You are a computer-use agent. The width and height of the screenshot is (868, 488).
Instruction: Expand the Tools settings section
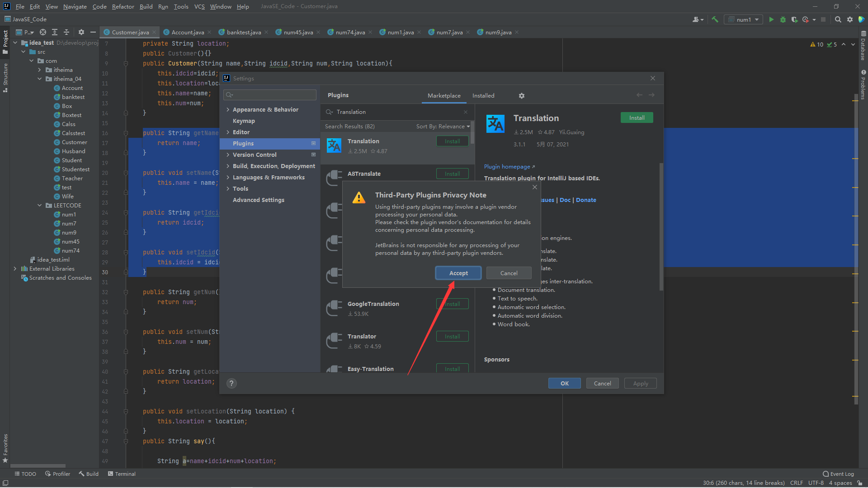click(228, 188)
